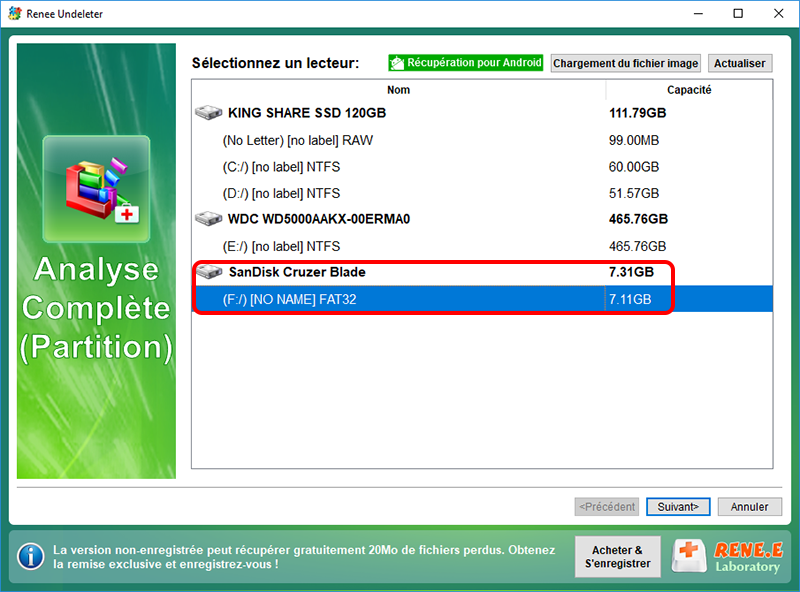Click the Renee Undeleter title bar icon
Screen dimensions: 800x592
pos(15,13)
